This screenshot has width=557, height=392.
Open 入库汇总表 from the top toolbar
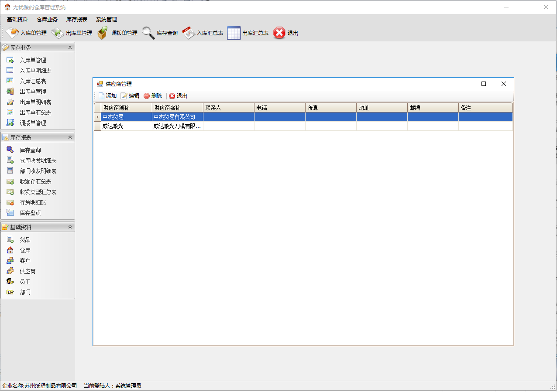203,33
